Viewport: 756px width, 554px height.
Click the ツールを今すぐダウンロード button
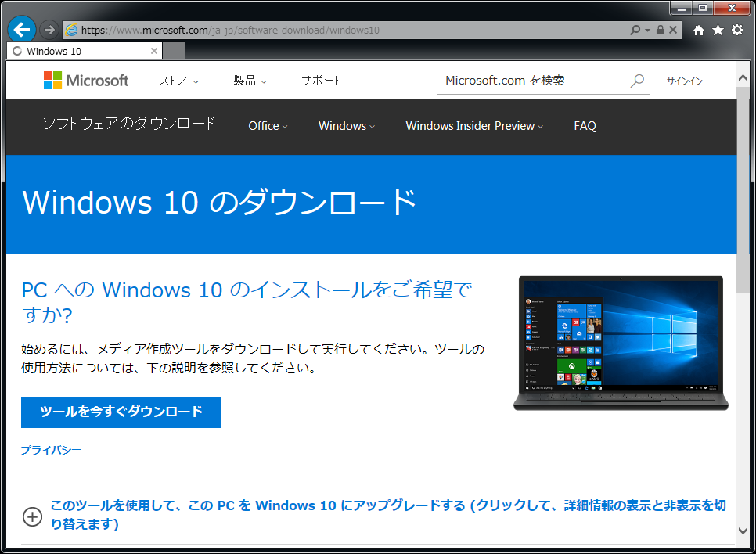click(x=121, y=412)
